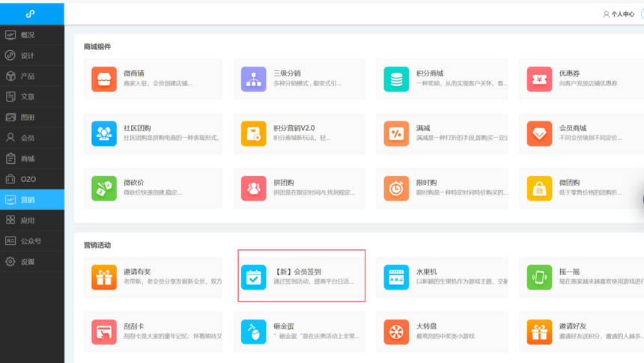Click the O2O bag icon in the sidebar
This screenshot has width=644, height=363.
10,179
